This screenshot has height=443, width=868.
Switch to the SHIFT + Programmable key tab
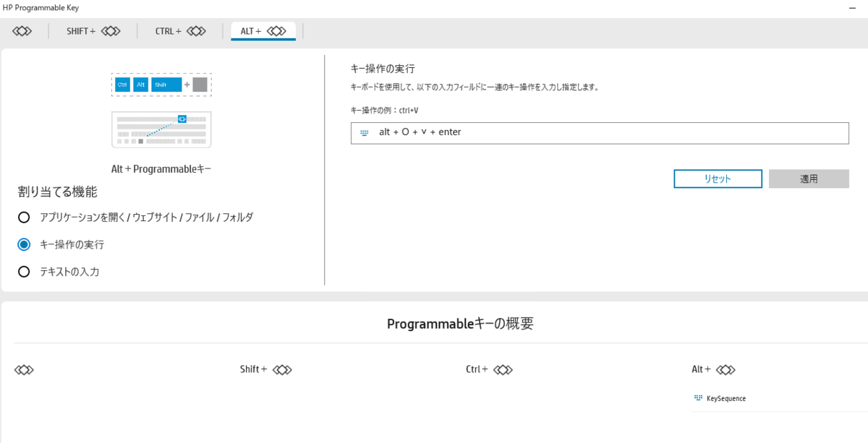click(93, 31)
